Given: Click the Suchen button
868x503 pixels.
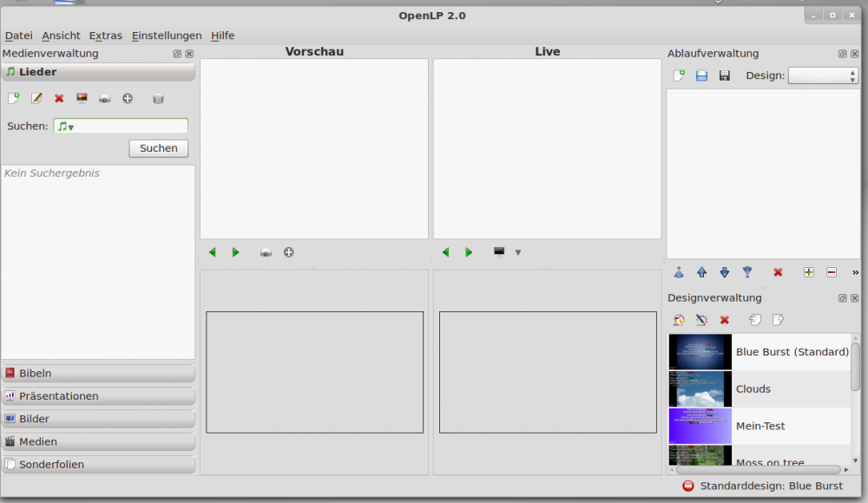Looking at the screenshot, I should (x=158, y=148).
